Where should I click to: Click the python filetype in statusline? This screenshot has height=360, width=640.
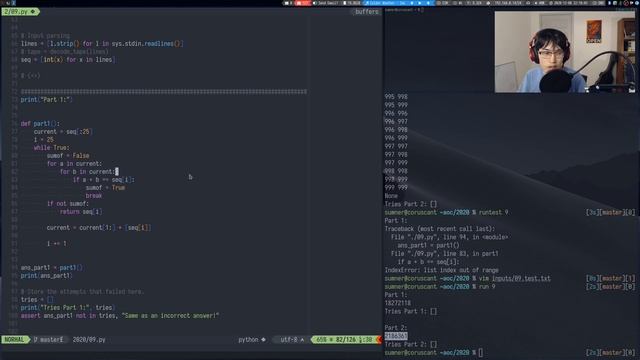(251, 340)
